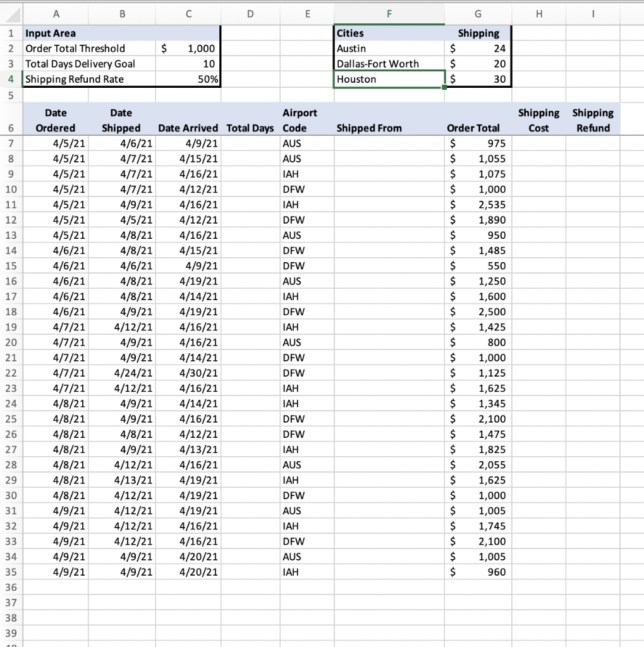Click the 'Shipping' header in G1

click(478, 33)
